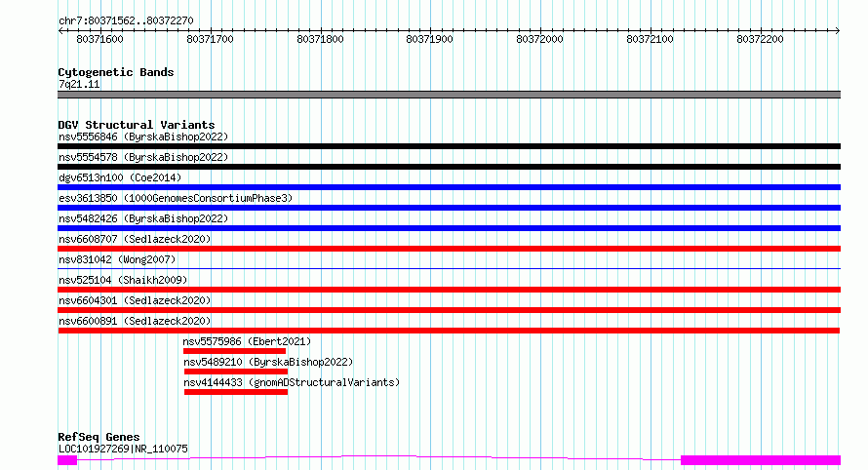Click the nsv5556846 (ByrskaBishop2022) label
868x470 pixels.
click(143, 137)
